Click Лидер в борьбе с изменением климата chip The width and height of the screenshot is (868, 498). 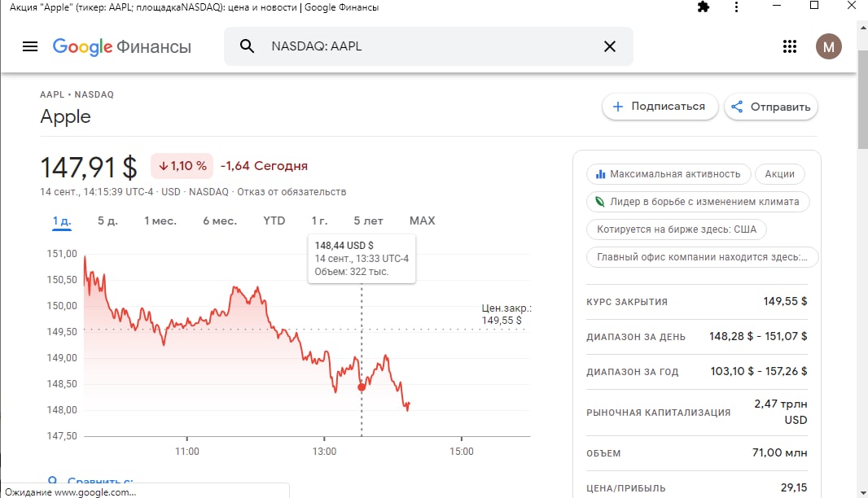pos(698,202)
